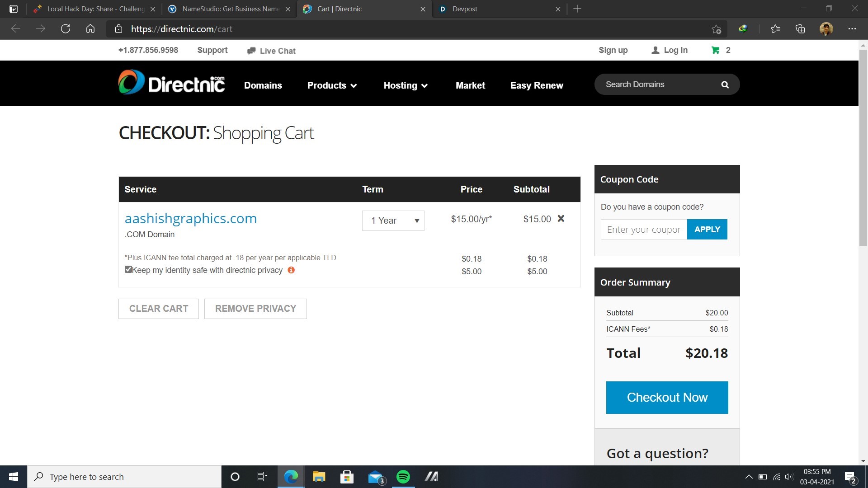Screen dimensions: 868x488
Task: Expand the Products menu
Action: tap(332, 85)
